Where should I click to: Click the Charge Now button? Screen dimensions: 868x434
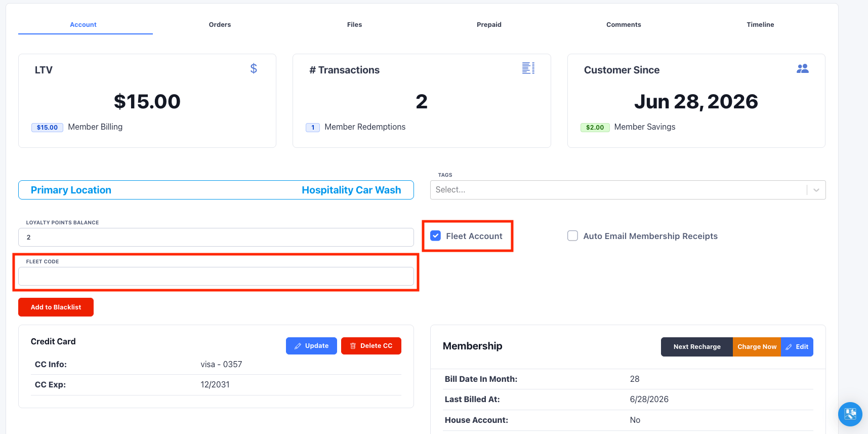757,347
